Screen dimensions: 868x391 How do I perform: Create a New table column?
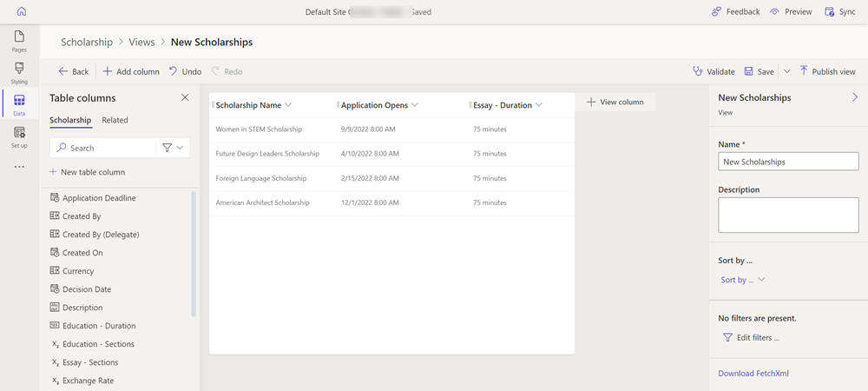pyautogui.click(x=88, y=172)
